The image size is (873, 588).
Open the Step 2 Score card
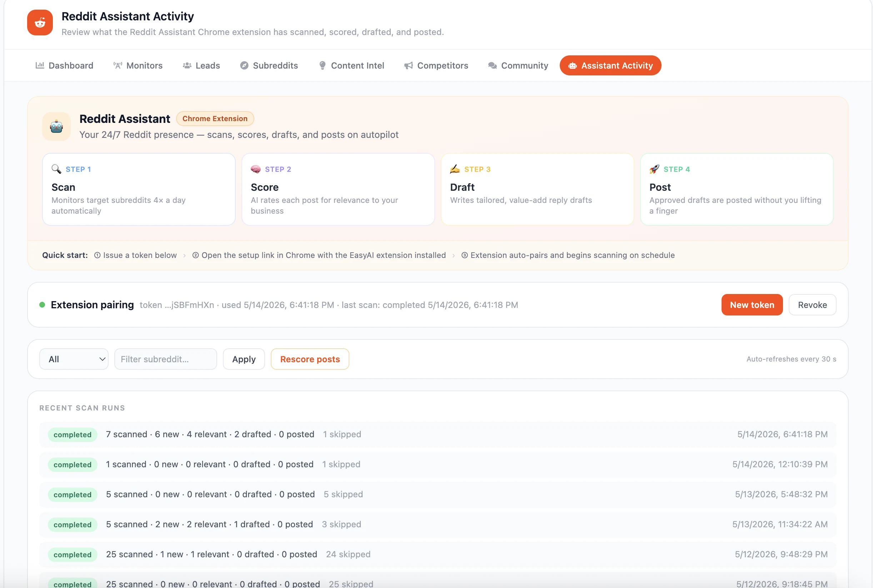tap(338, 189)
